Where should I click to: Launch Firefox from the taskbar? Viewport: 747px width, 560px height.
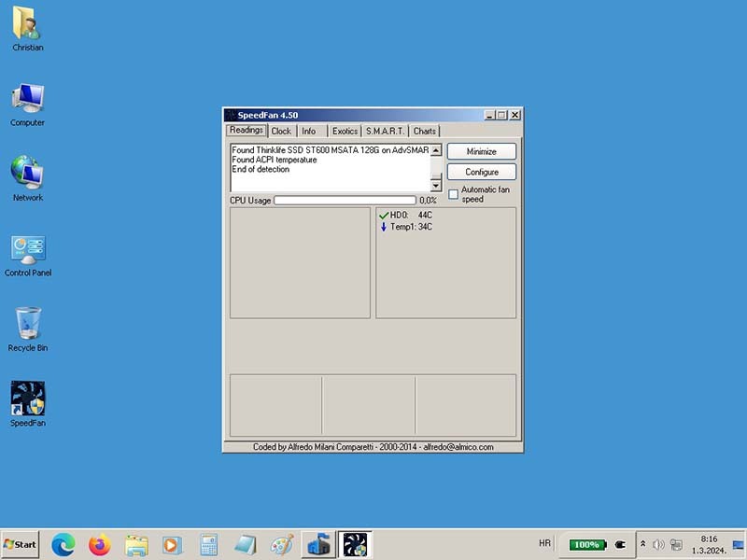(x=100, y=544)
